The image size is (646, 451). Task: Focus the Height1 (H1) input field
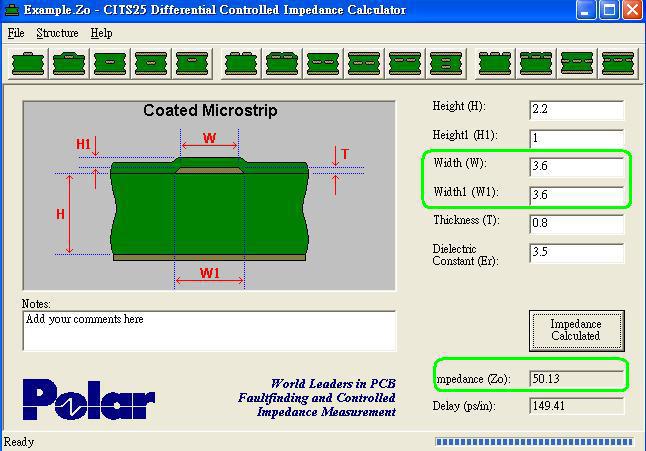pyautogui.click(x=576, y=138)
